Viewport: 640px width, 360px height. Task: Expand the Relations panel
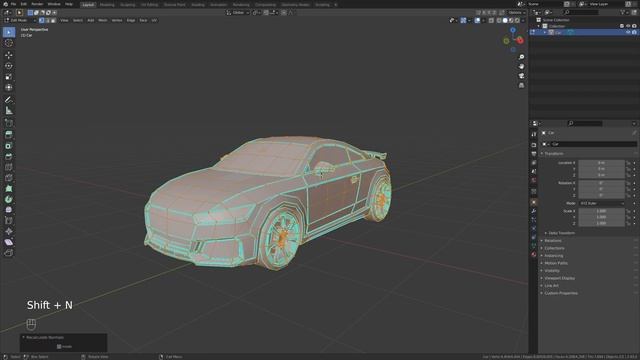point(553,241)
